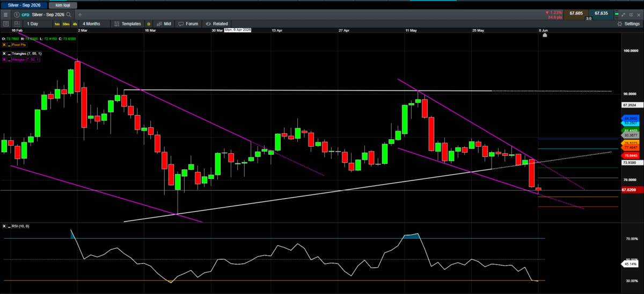The height and width of the screenshot is (294, 644).
Task: Switch to 4h quick interval
Action: (x=75, y=24)
